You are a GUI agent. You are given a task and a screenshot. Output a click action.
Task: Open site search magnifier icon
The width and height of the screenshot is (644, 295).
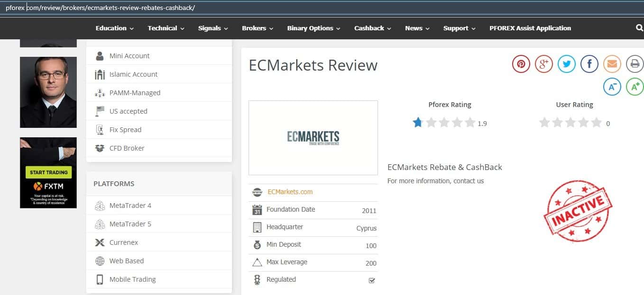[x=639, y=28]
